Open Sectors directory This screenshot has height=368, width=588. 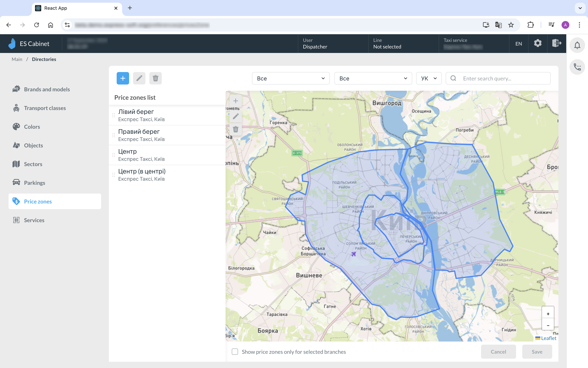[x=55, y=164]
